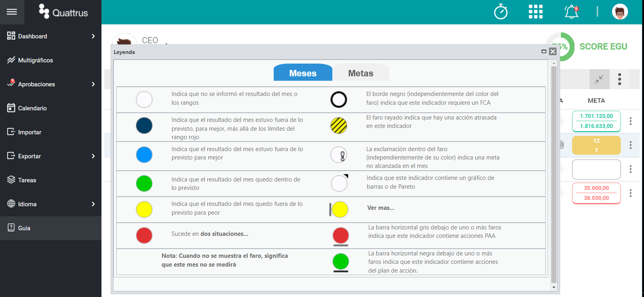This screenshot has width=644, height=297.
Task: Open the notifications bell
Action: click(x=571, y=12)
